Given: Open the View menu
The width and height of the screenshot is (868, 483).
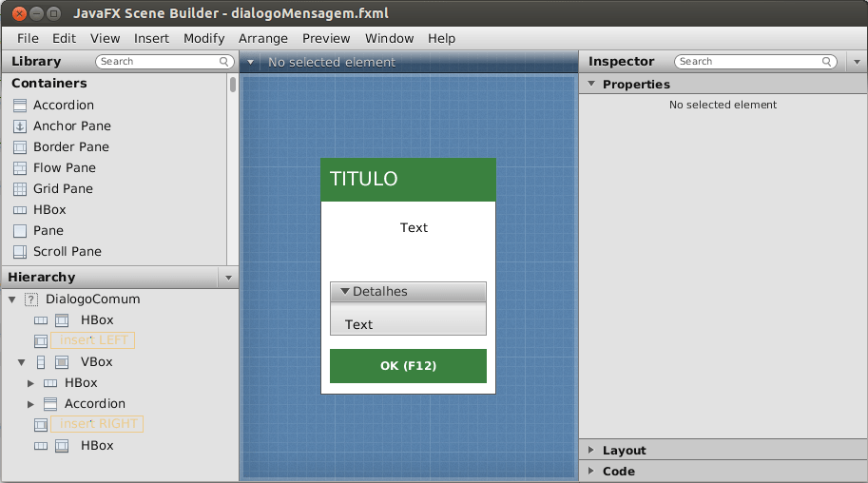Looking at the screenshot, I should coord(106,38).
